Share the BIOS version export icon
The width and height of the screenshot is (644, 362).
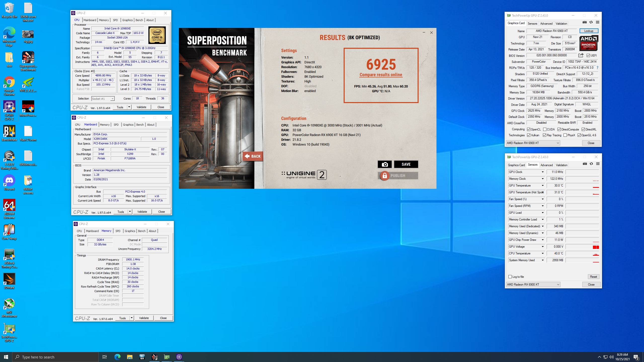581,55
